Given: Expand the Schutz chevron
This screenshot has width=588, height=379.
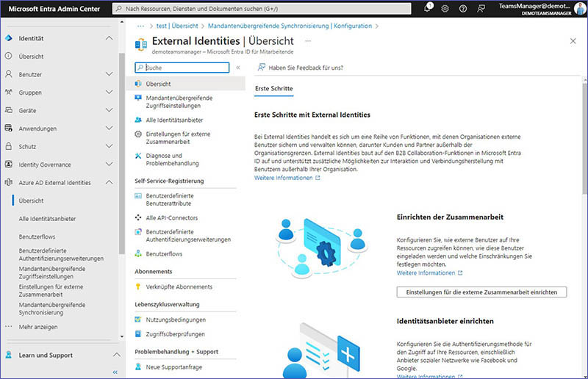Looking at the screenshot, I should click(109, 146).
